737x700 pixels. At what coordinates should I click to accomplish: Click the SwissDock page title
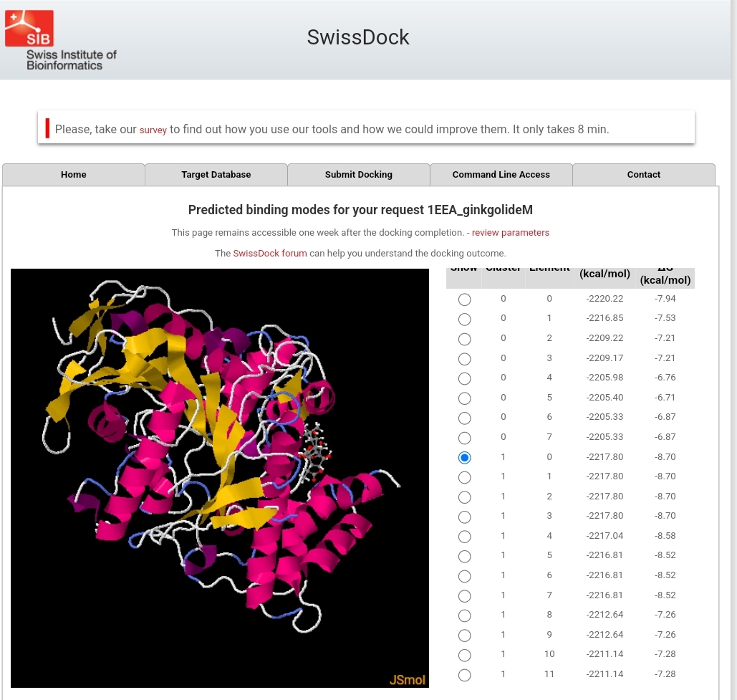(x=358, y=37)
